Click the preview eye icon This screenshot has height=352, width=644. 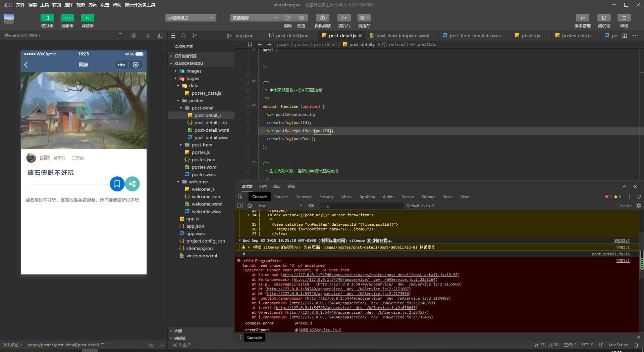[x=301, y=18]
